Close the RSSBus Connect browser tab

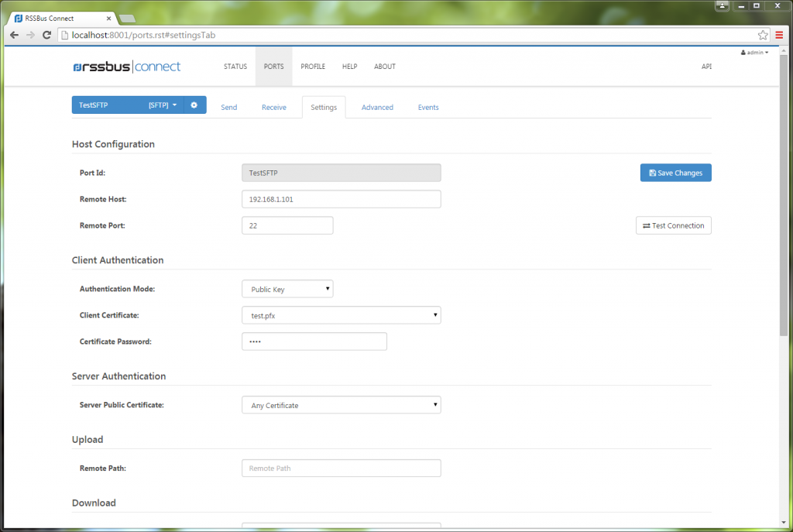108,19
